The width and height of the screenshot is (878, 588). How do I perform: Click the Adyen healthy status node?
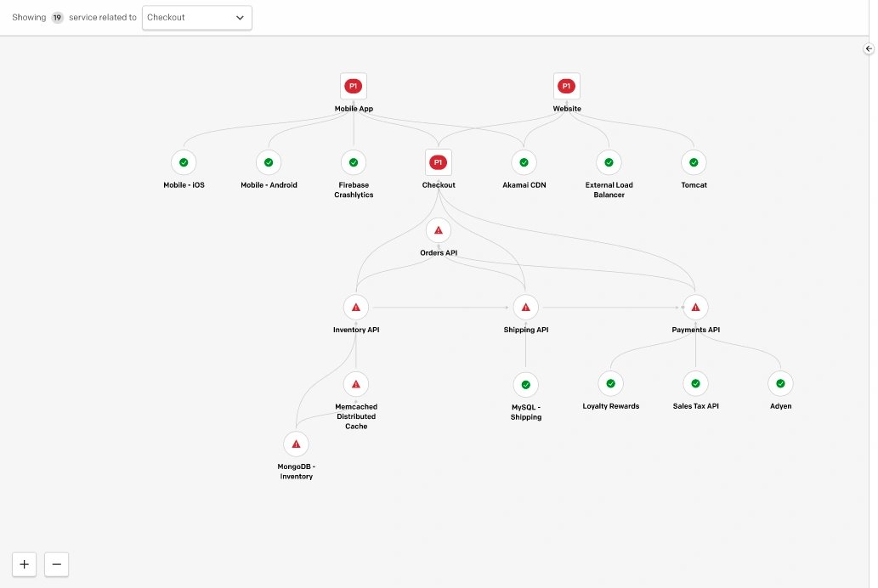coord(780,384)
